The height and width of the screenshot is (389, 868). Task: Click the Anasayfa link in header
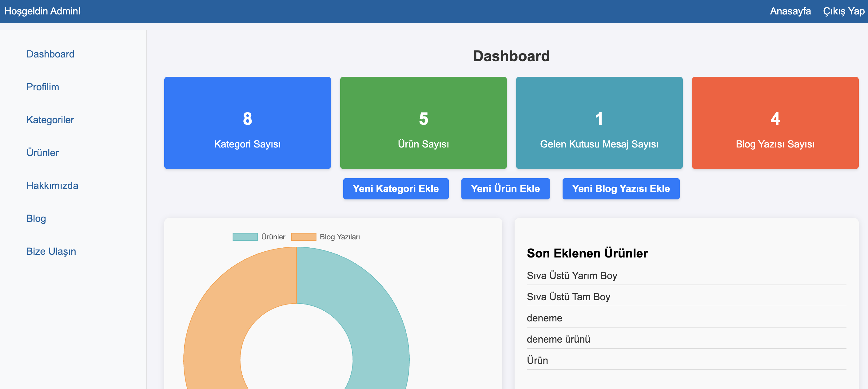[790, 11]
